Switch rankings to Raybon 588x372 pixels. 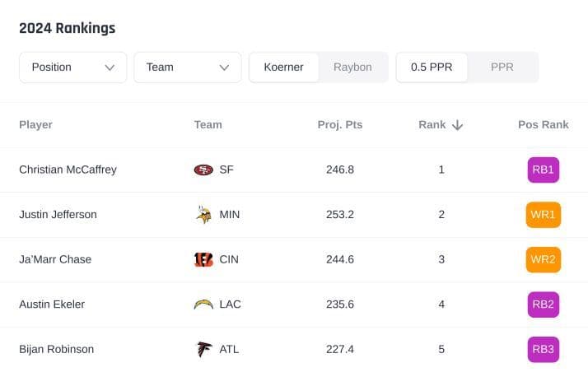coord(352,67)
